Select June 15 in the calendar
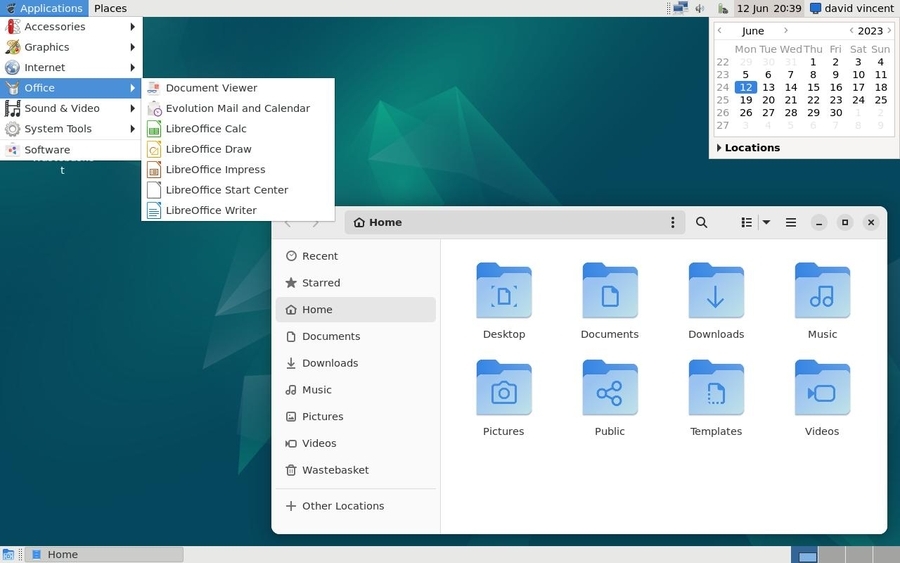The image size is (900, 563). (x=813, y=87)
